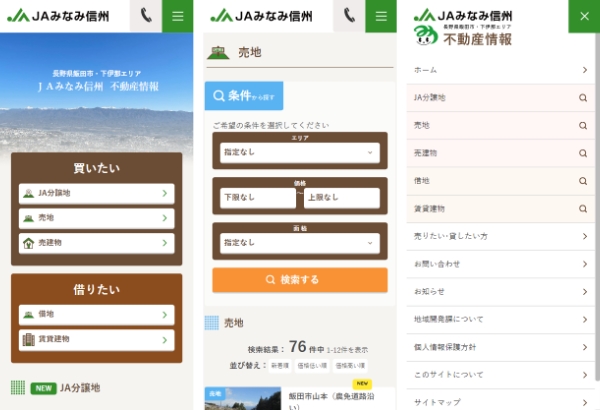The height and width of the screenshot is (410, 600).
Task: Click search icon on JA分譲地 menu row
Action: coord(583,98)
